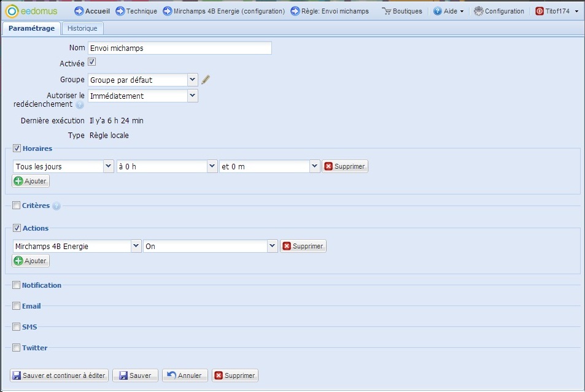The height and width of the screenshot is (392, 585).
Task: Go to Accueil via arrow icon
Action: 79,11
